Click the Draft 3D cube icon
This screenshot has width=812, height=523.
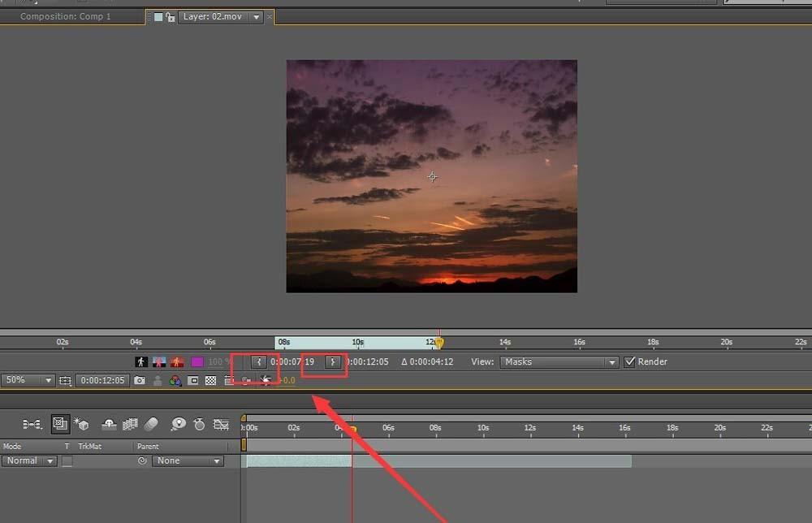pos(81,424)
